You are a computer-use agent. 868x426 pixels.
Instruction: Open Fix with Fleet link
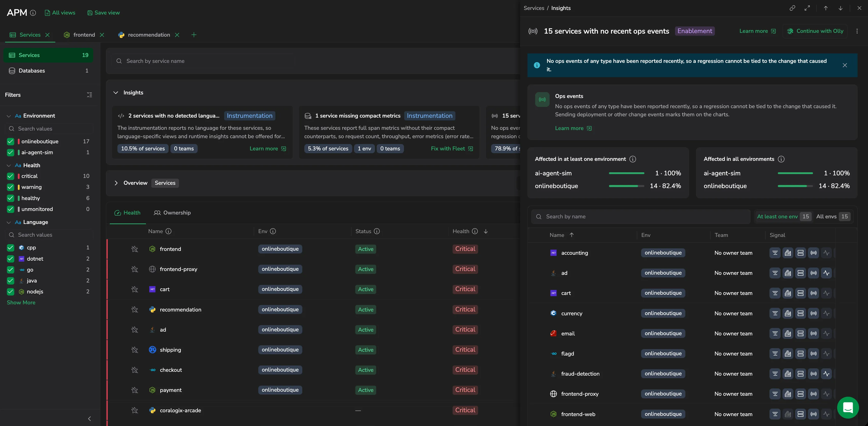452,149
